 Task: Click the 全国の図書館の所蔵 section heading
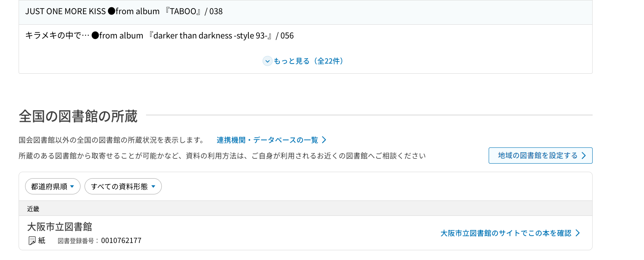click(x=78, y=116)
